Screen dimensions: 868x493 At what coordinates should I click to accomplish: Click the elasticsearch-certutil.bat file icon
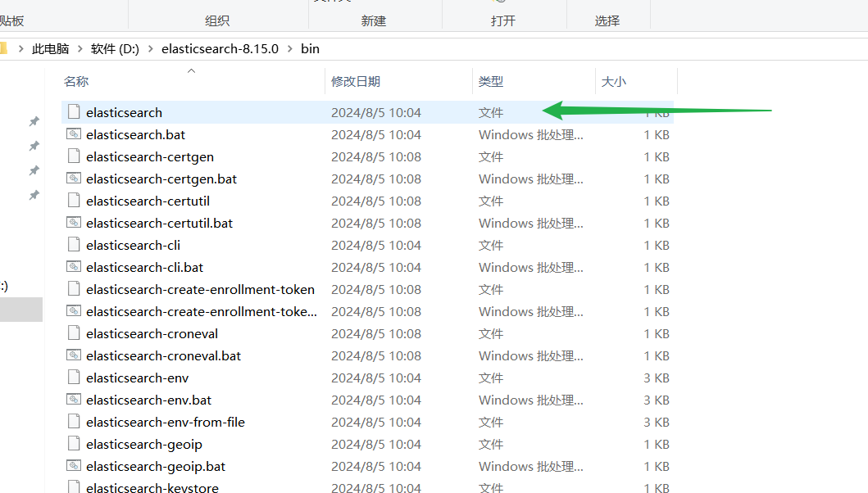(x=74, y=223)
